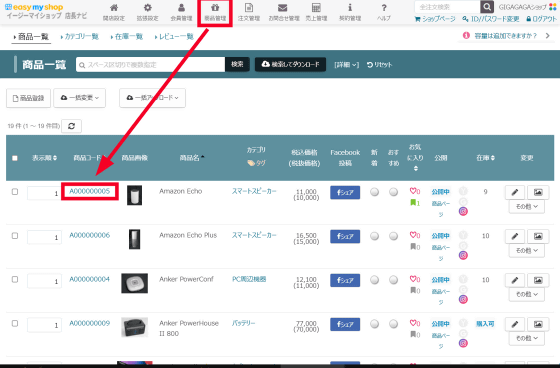The width and height of the screenshot is (560, 368).
Task: Edit Amazon Echo with pencil icon
Action: [x=515, y=192]
